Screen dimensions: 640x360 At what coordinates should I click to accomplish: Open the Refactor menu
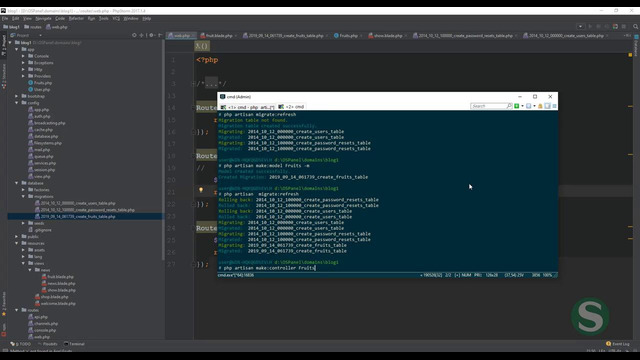click(x=76, y=18)
